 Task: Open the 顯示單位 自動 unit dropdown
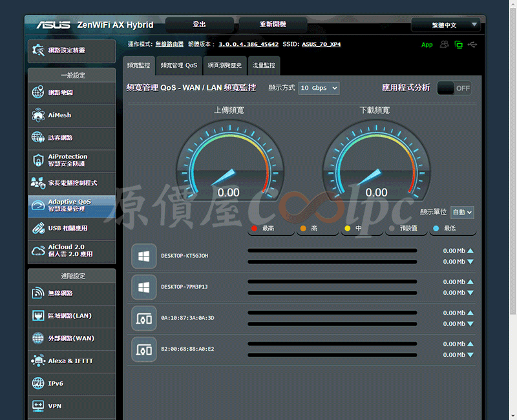pos(462,213)
